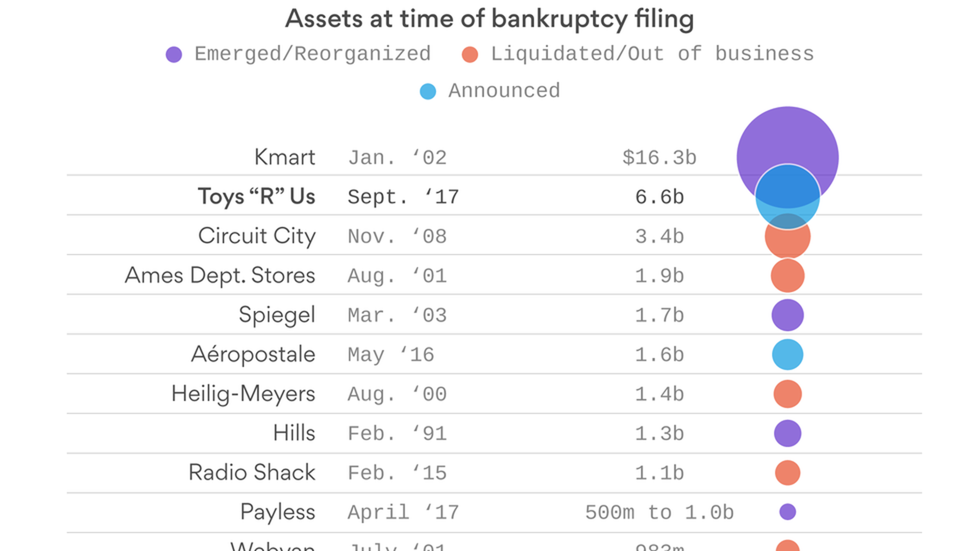980x551 pixels.
Task: Click the Emerged/Reorganized legend label
Action: 312,54
